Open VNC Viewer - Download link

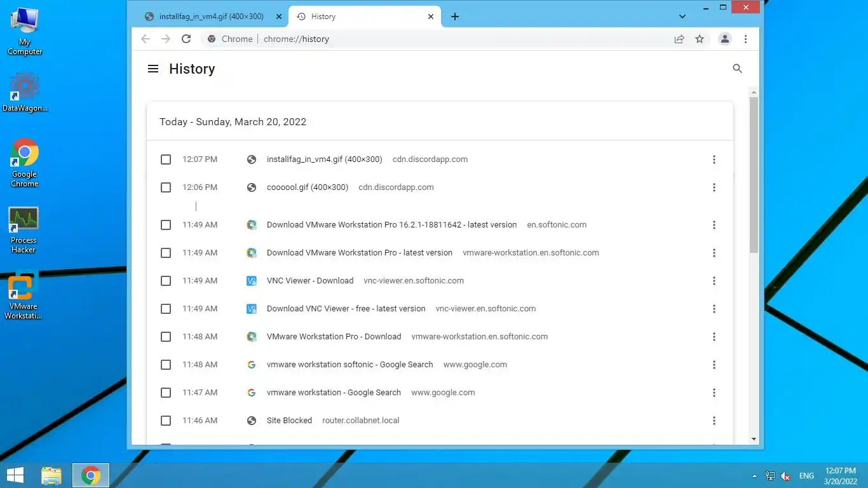[x=310, y=281]
